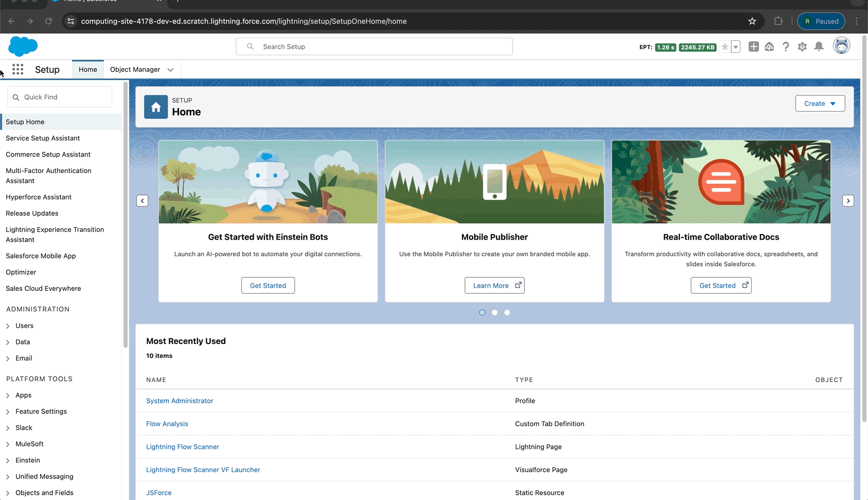Open the Setup gear menu
This screenshot has height=500, width=868.
[x=802, y=47]
